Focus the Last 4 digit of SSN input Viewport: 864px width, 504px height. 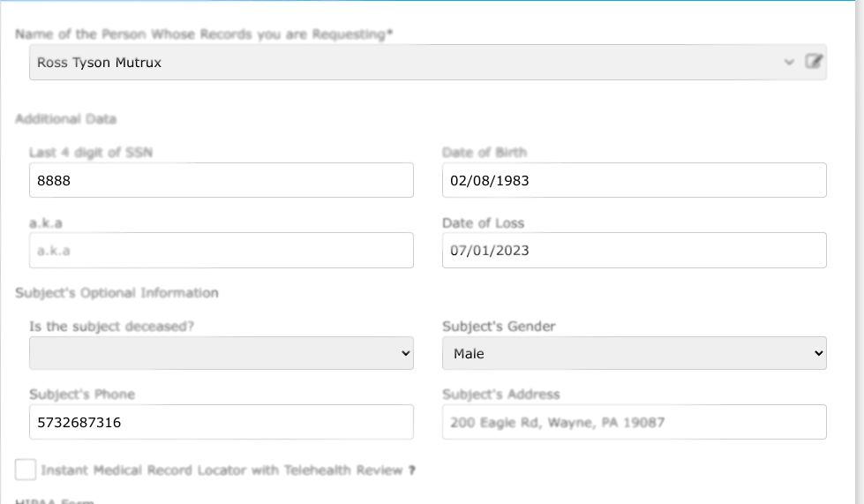(221, 180)
